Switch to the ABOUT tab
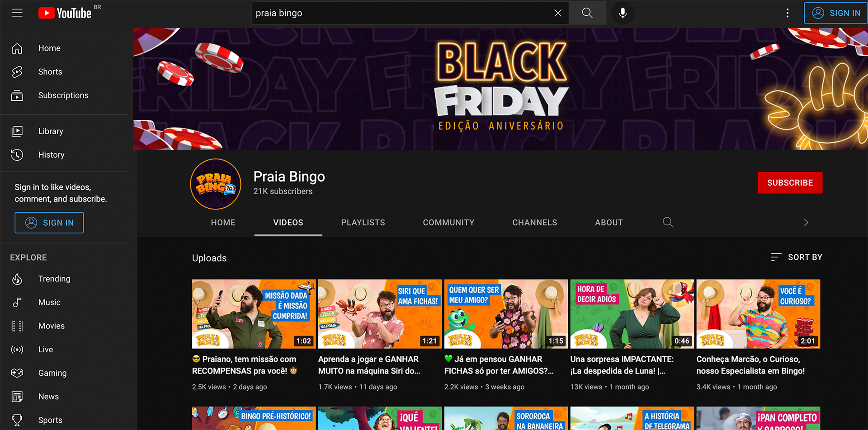This screenshot has width=868, height=430. [609, 223]
